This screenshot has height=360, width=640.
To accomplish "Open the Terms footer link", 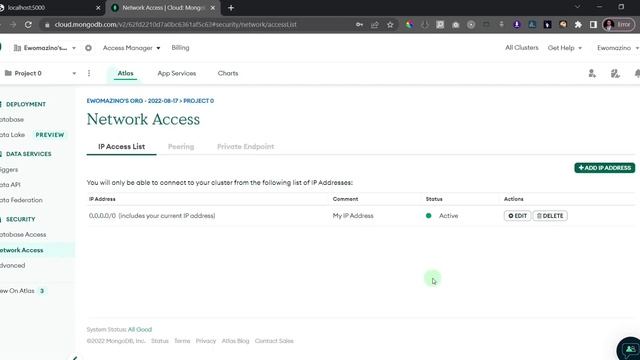I will pos(182,341).
